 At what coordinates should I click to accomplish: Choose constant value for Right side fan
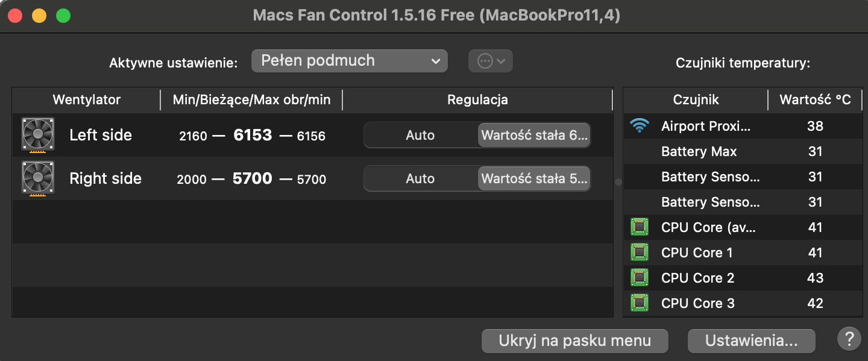pyautogui.click(x=534, y=178)
